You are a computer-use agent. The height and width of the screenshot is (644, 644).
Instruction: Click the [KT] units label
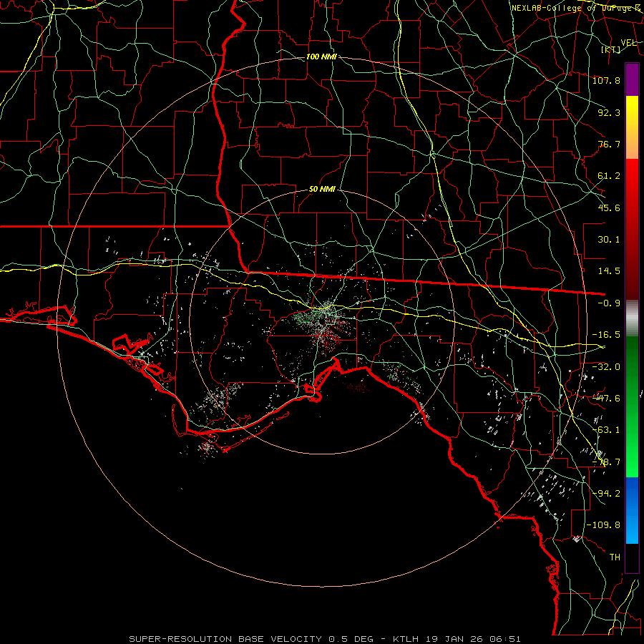[x=610, y=49]
